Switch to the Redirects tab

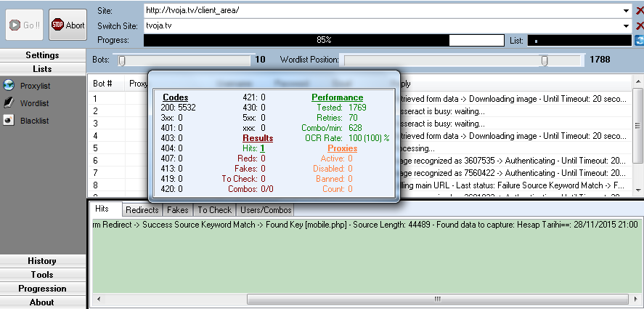tap(142, 210)
